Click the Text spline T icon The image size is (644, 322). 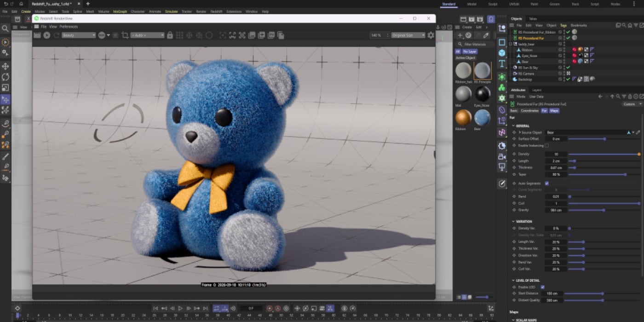point(502,63)
